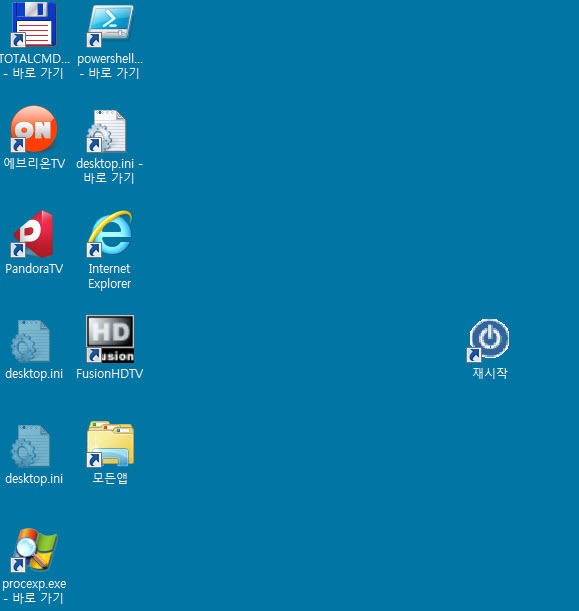Click the procexp.exe shortcut icon
Image resolution: width=579 pixels, height=611 pixels.
[x=34, y=550]
